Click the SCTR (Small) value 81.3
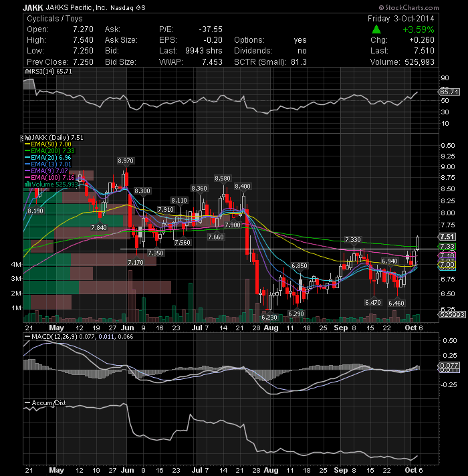The width and height of the screenshot is (468, 476). (299, 62)
